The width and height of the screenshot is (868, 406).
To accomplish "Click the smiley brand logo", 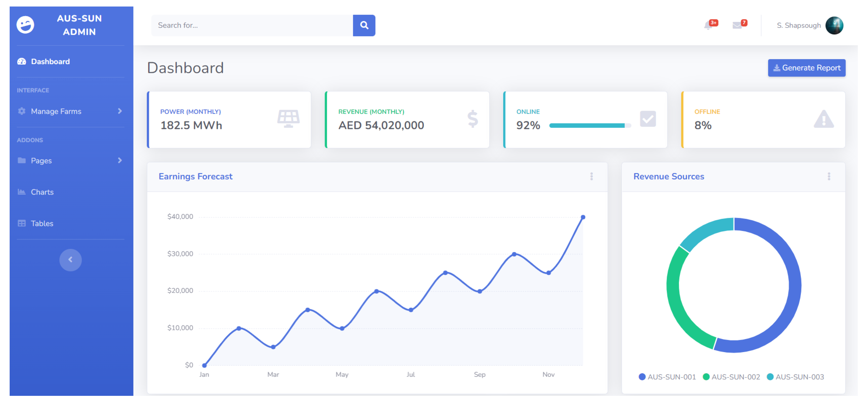I will click(25, 25).
